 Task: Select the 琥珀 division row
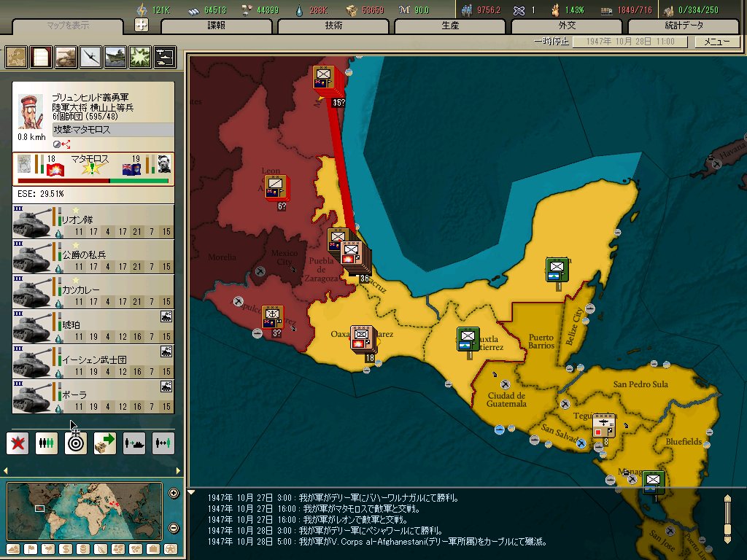(93, 327)
